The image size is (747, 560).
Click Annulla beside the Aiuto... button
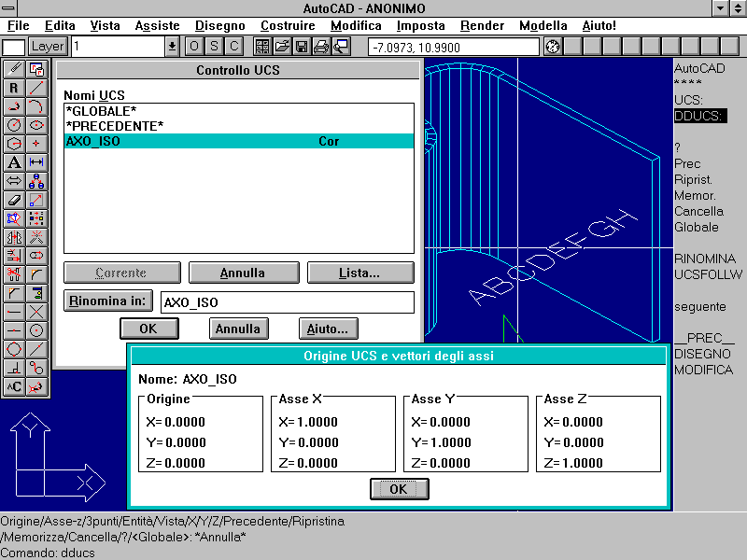coord(239,329)
